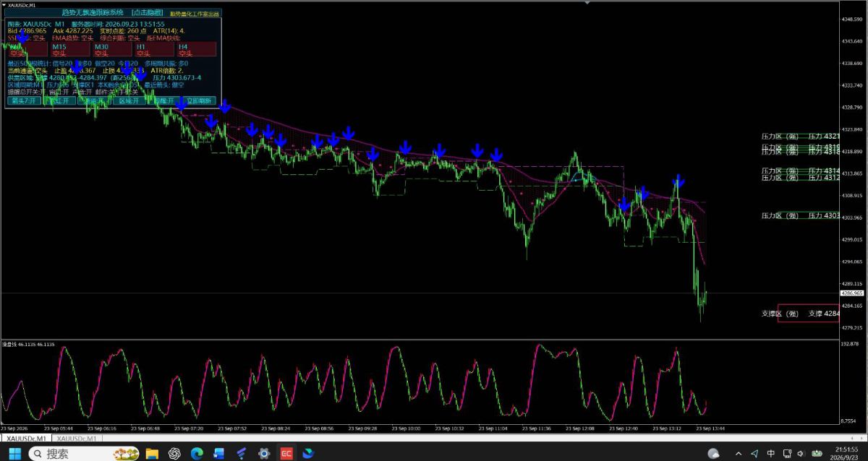This screenshot has height=461, width=868.
Task: Click the location arrow tray icon
Action: coord(754,454)
